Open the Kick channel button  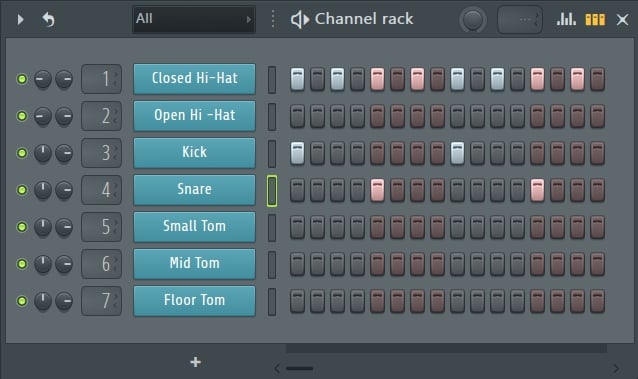pyautogui.click(x=194, y=153)
